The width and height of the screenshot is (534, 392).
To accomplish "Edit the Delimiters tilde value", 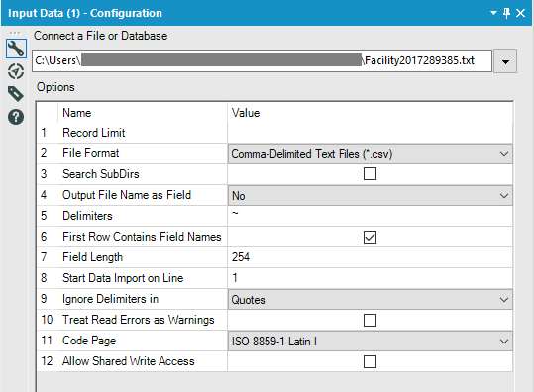I will 370,216.
